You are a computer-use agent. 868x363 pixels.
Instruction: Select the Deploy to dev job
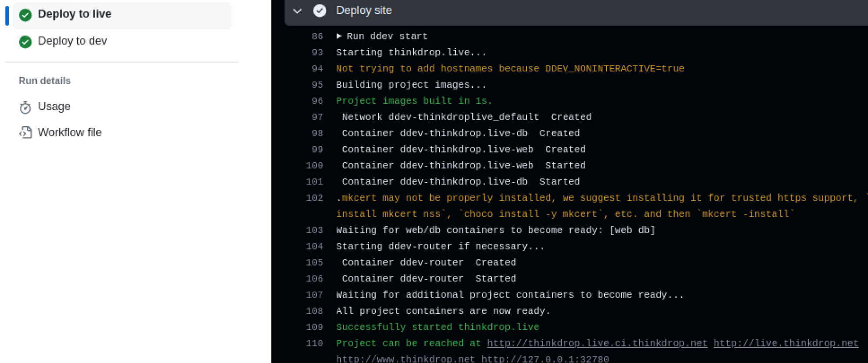72,41
